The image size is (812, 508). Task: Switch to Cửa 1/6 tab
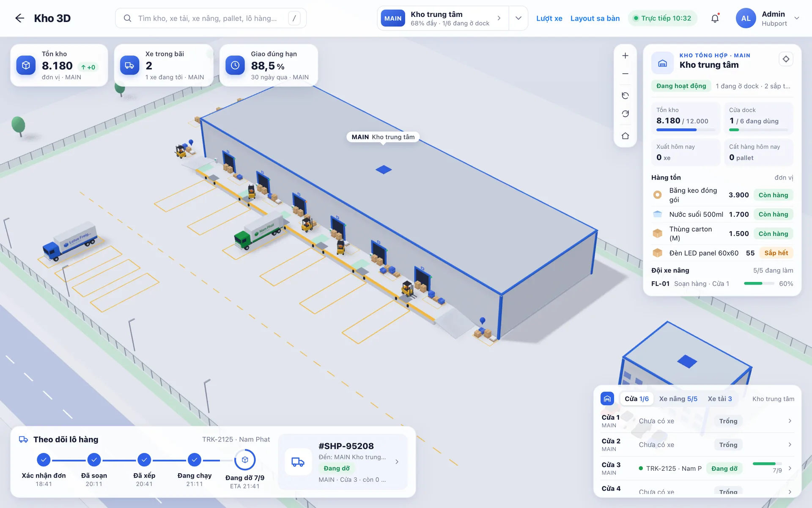tap(636, 399)
